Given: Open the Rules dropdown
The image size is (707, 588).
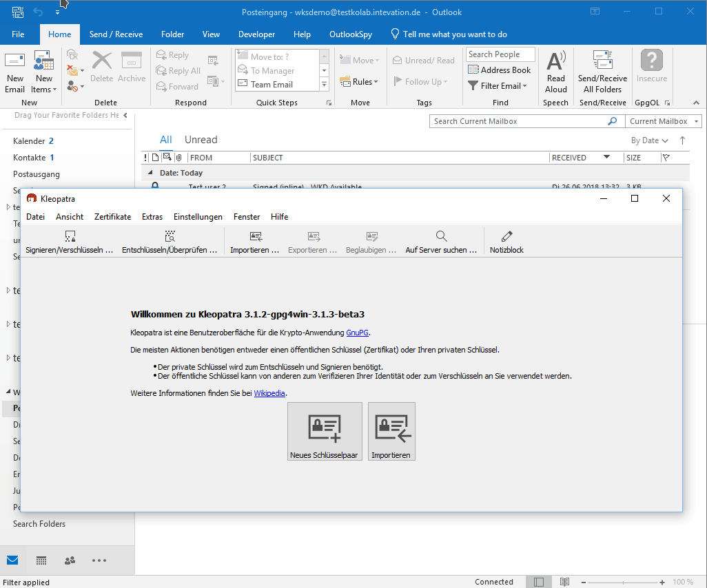Looking at the screenshot, I should [x=359, y=81].
